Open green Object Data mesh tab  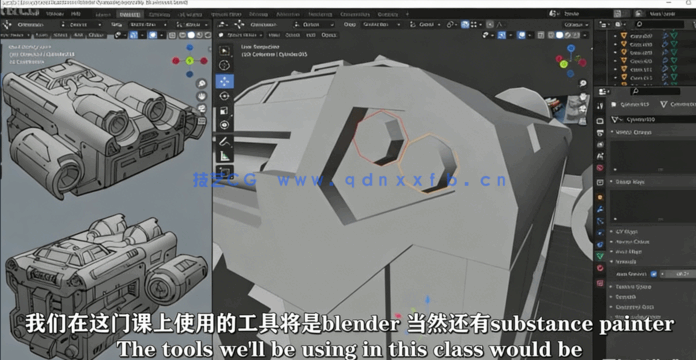(600, 256)
